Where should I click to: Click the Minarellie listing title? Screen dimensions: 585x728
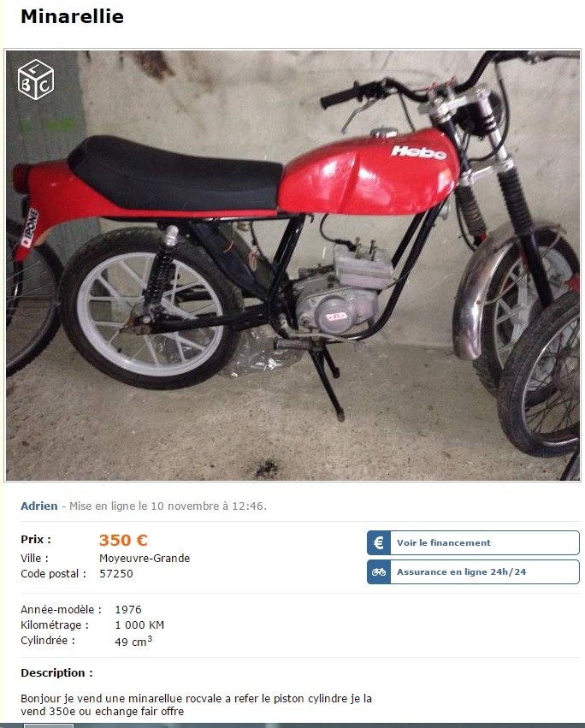(x=73, y=17)
